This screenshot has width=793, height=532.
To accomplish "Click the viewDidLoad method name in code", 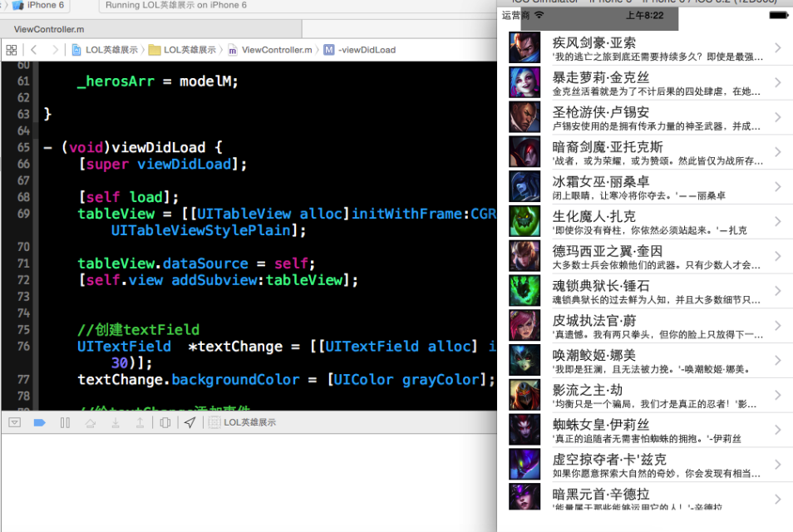I will click(x=158, y=147).
